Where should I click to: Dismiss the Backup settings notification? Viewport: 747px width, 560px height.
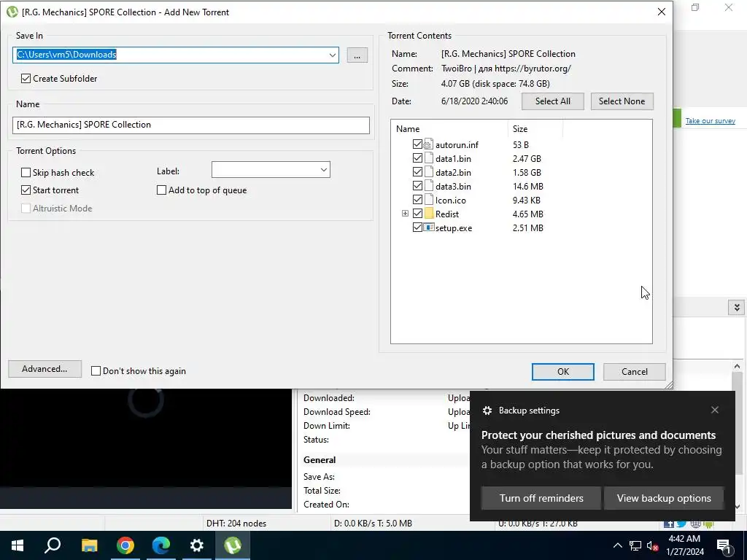click(x=715, y=410)
